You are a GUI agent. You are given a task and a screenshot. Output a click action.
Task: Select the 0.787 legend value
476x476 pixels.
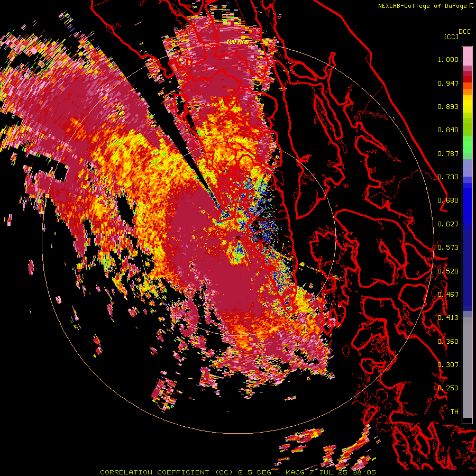[x=448, y=153]
